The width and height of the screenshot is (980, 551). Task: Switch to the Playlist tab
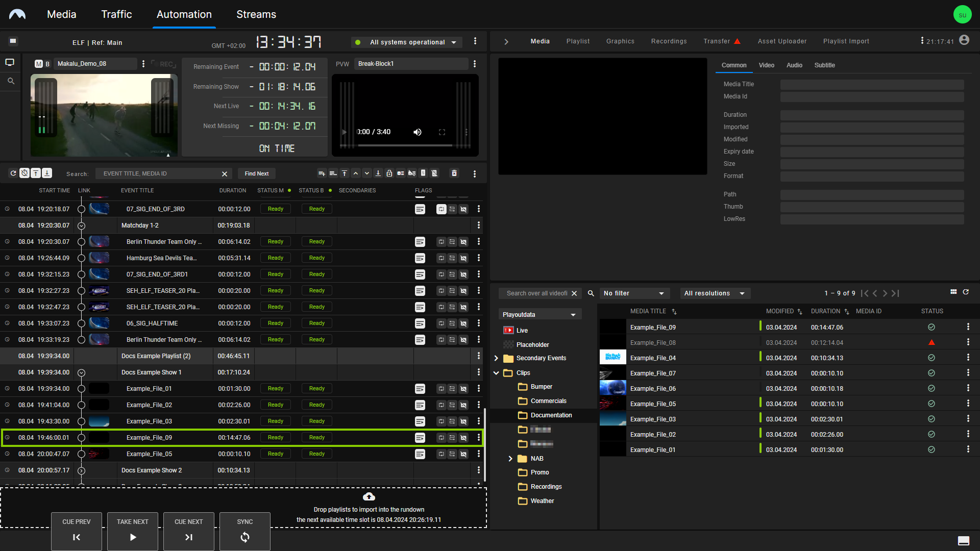coord(577,41)
